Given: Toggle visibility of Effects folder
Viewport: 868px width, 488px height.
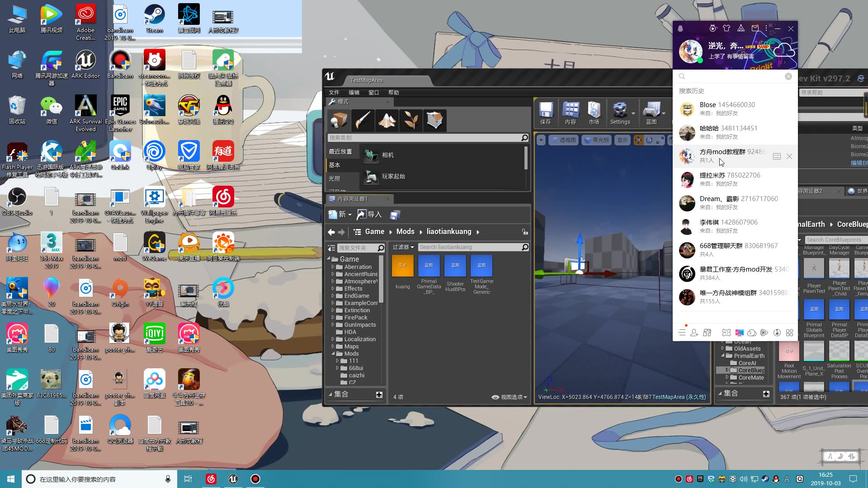Looking at the screenshot, I should [x=333, y=288].
